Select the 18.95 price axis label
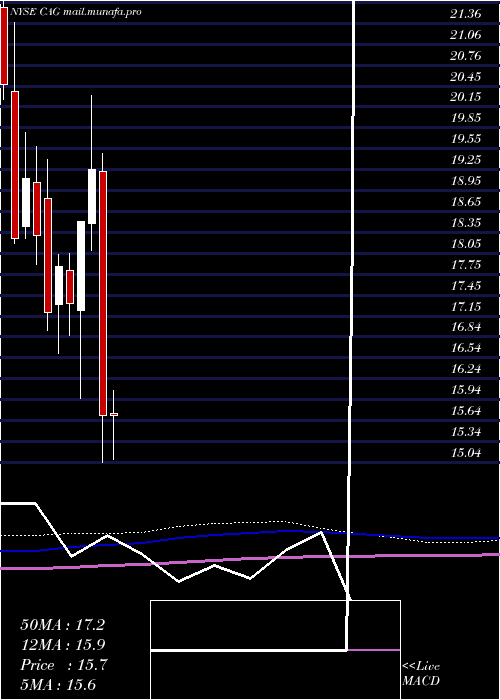 tap(466, 181)
